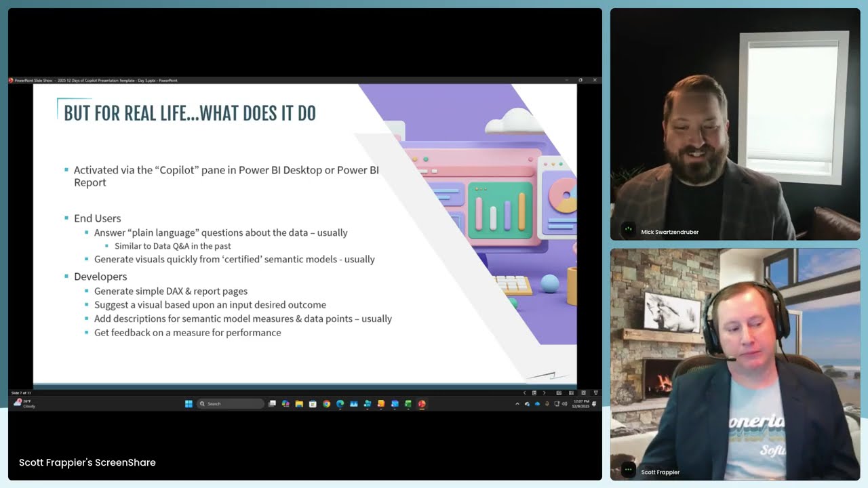868x488 pixels.
Task: Select Scott Frappier's video tile
Action: point(735,364)
